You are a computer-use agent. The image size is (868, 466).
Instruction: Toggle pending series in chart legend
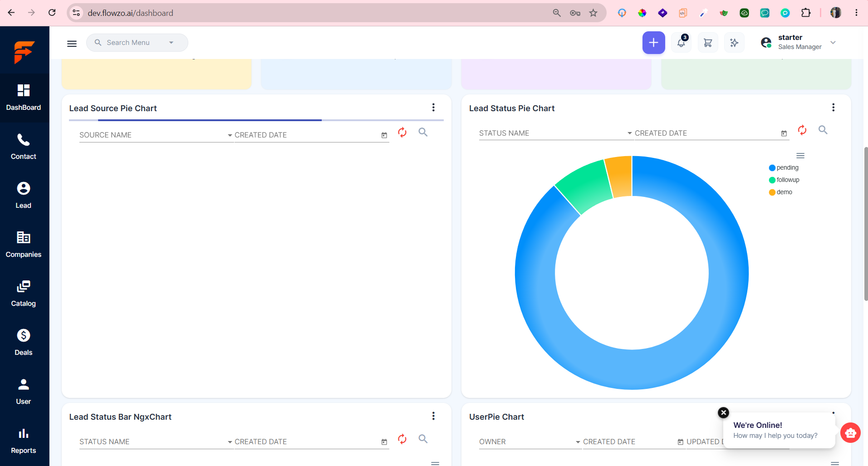pyautogui.click(x=784, y=168)
